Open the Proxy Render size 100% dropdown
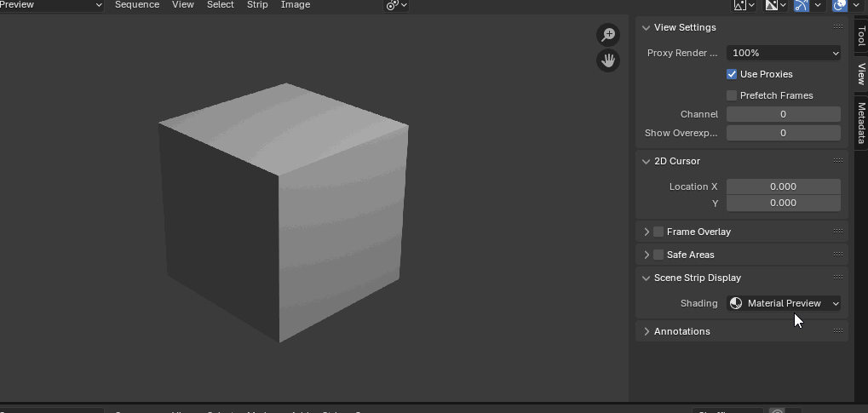 (784, 53)
